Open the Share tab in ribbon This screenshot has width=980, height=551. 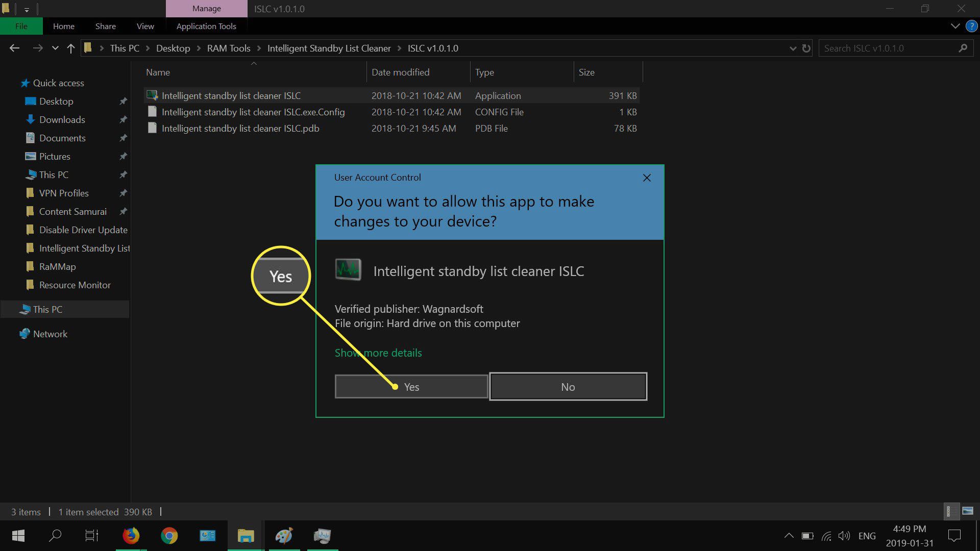105,26
